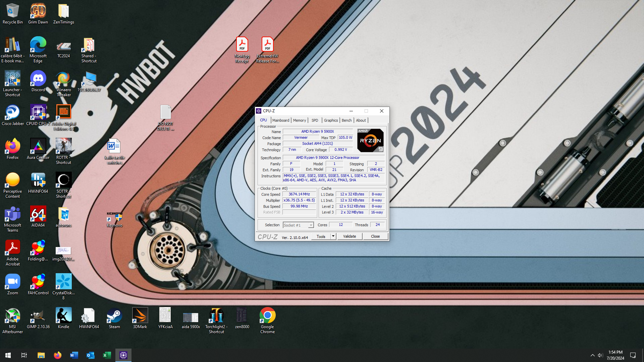This screenshot has height=362, width=644.
Task: Select the Microsoft Teams icon
Action: (13, 219)
